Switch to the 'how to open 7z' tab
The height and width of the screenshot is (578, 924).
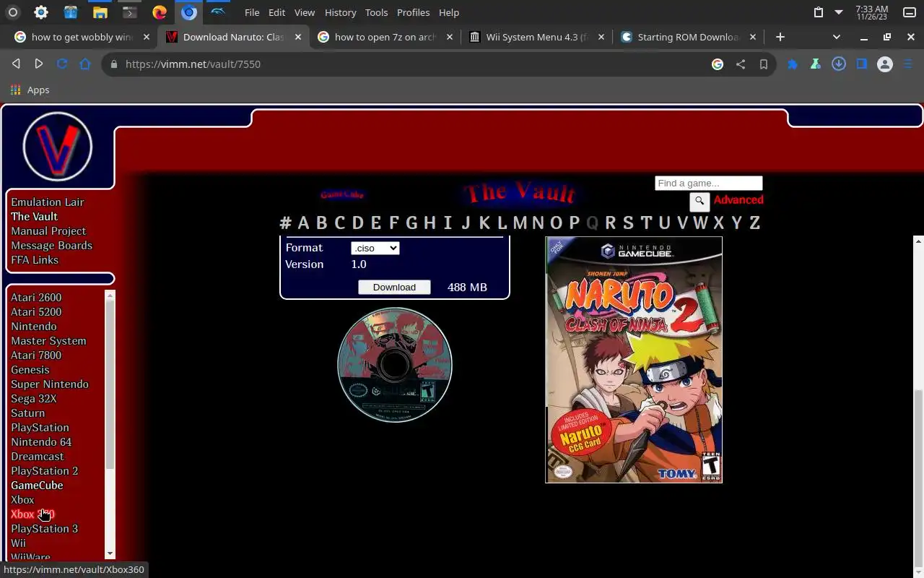[385, 37]
